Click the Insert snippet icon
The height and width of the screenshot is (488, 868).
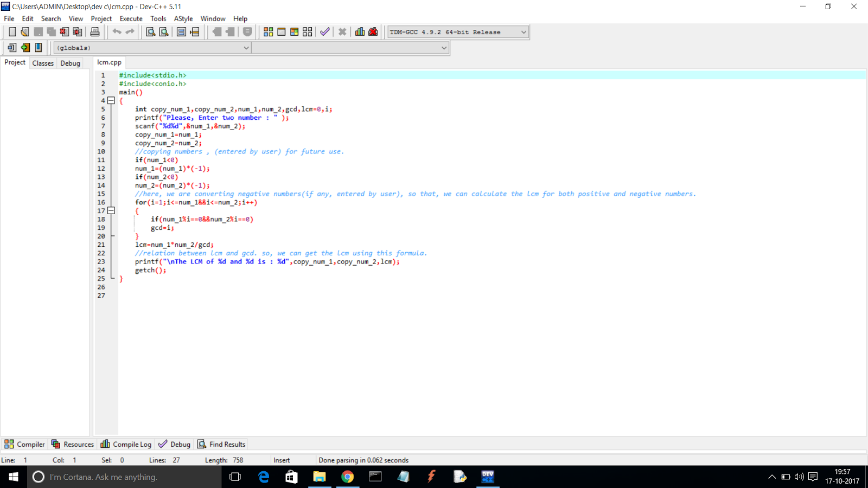click(12, 48)
